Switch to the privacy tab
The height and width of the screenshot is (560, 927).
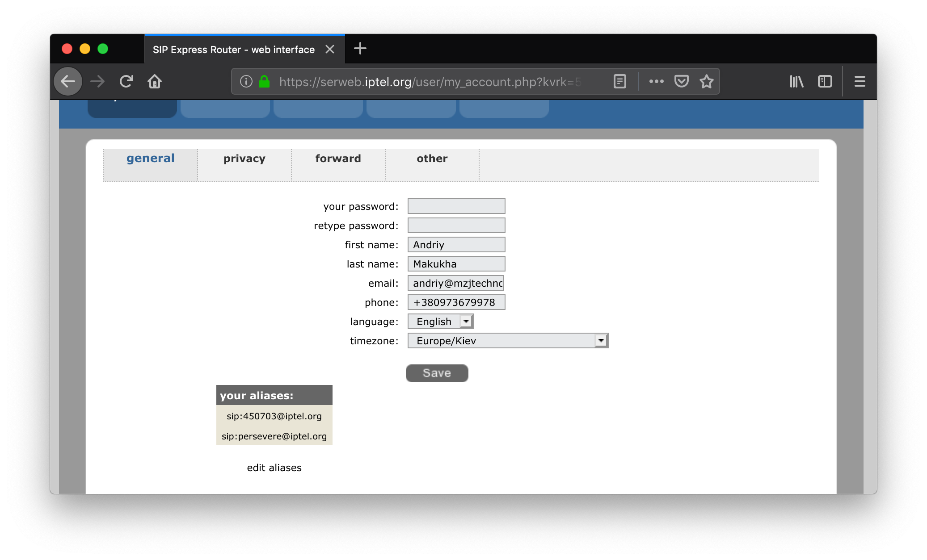click(244, 159)
